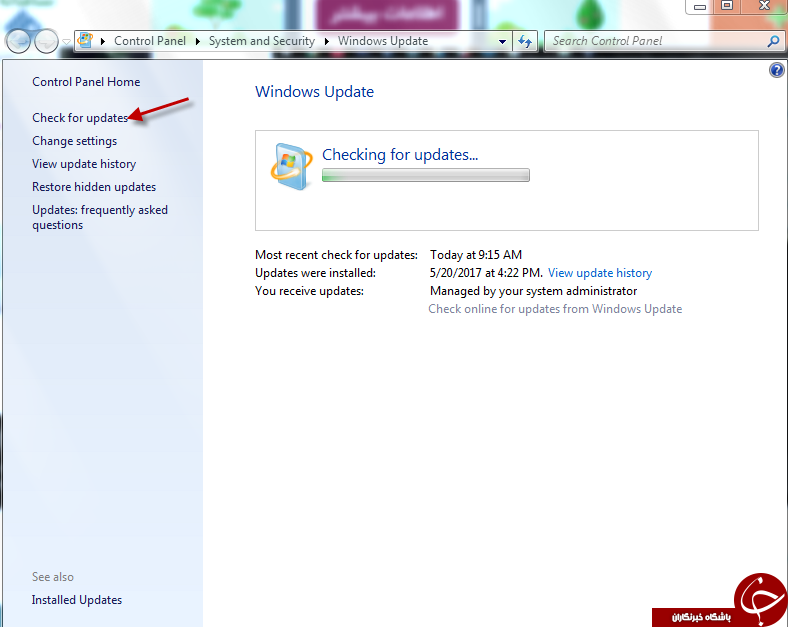Click the Forward navigation arrow button
Image resolution: width=788 pixels, height=627 pixels.
[46, 41]
